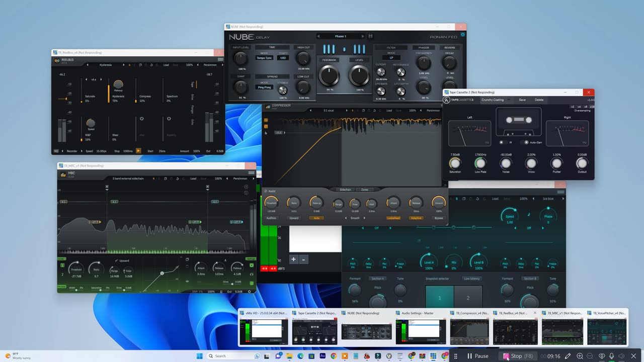
Task: Click the MBC info circle icon
Action: point(246,193)
